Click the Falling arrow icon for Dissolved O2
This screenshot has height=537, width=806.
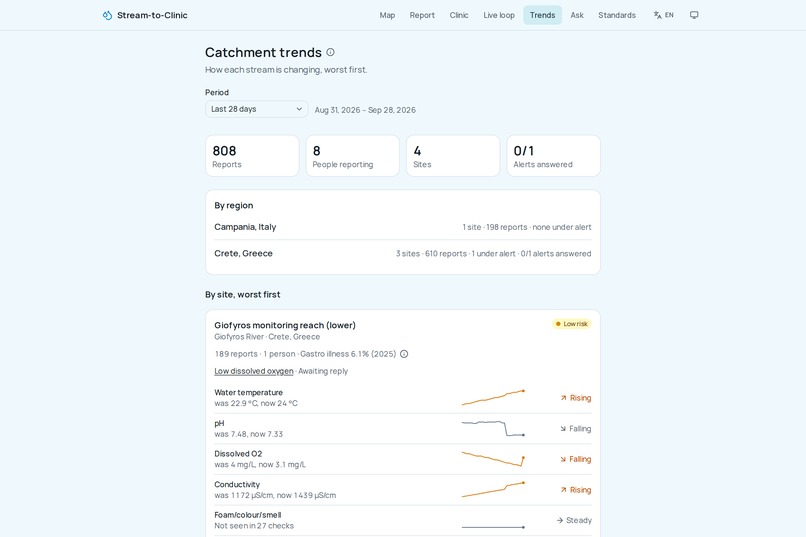click(563, 459)
